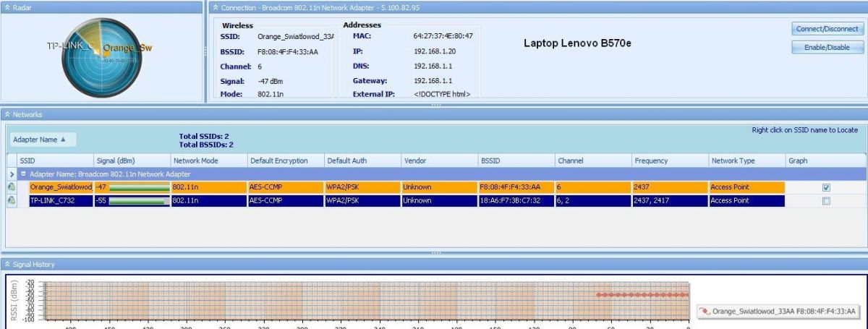
Task: Click WPA2/PSK cell in TP-LINK_C732 row
Action: coord(362,200)
